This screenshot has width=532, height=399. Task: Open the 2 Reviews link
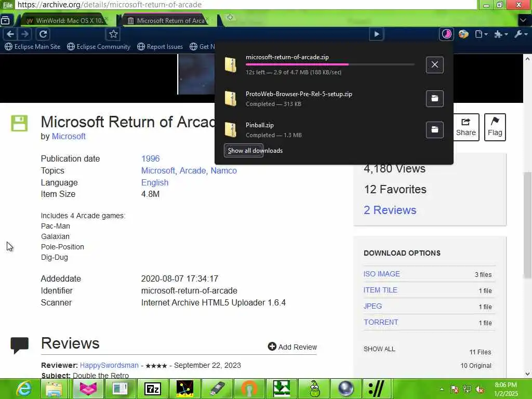click(x=390, y=210)
